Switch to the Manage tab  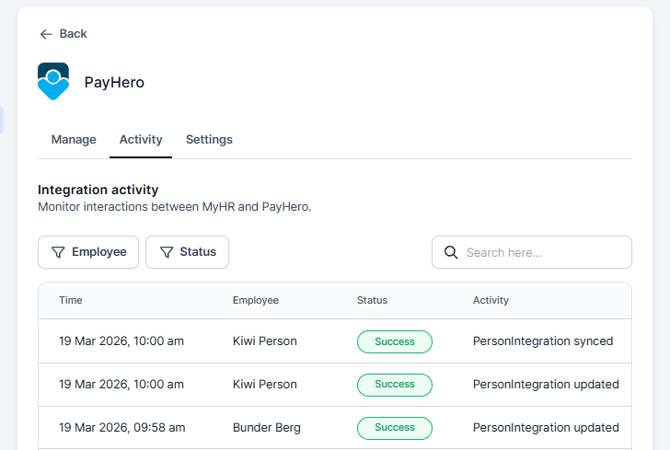(x=74, y=140)
